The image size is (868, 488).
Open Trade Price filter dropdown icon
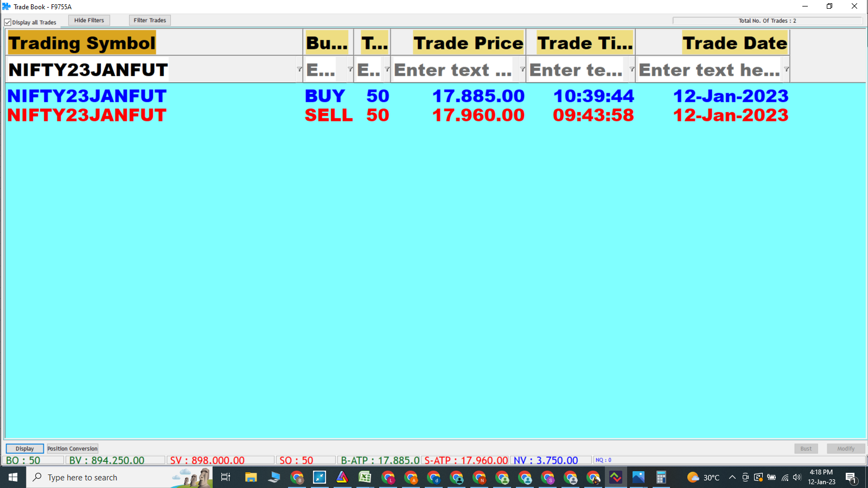pos(522,69)
